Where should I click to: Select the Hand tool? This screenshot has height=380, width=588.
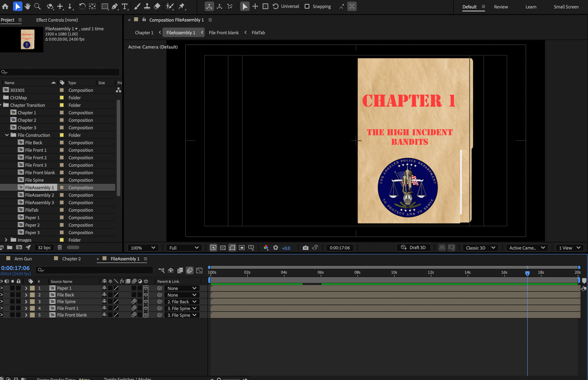[27, 6]
